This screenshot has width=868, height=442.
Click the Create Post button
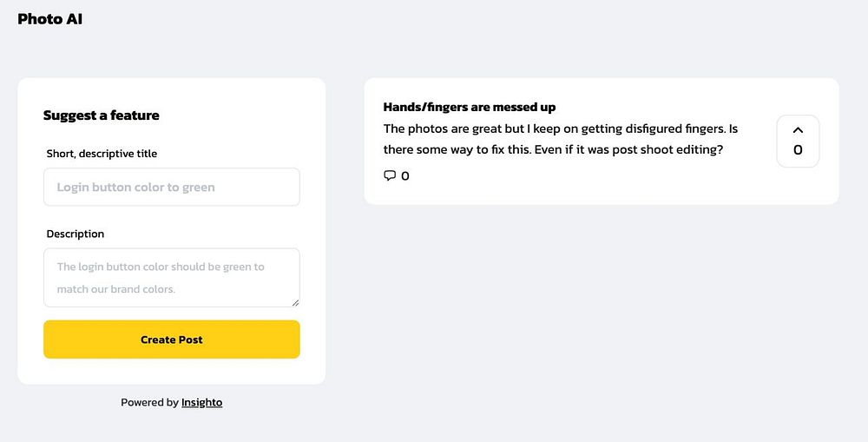[x=172, y=340]
